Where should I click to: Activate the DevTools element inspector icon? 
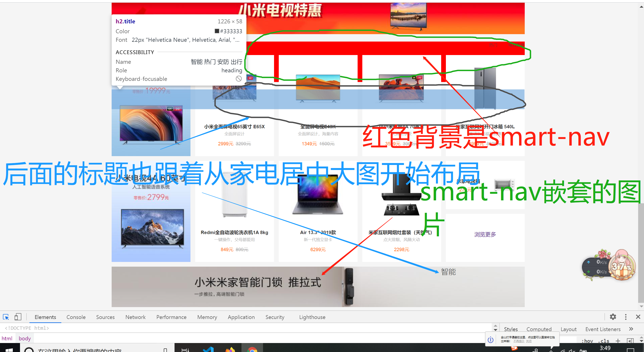6,317
